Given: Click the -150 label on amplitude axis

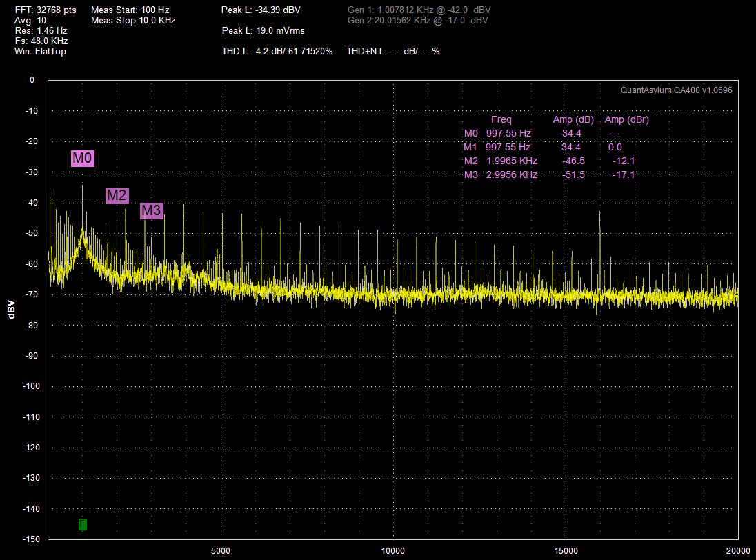Looking at the screenshot, I should [x=31, y=539].
